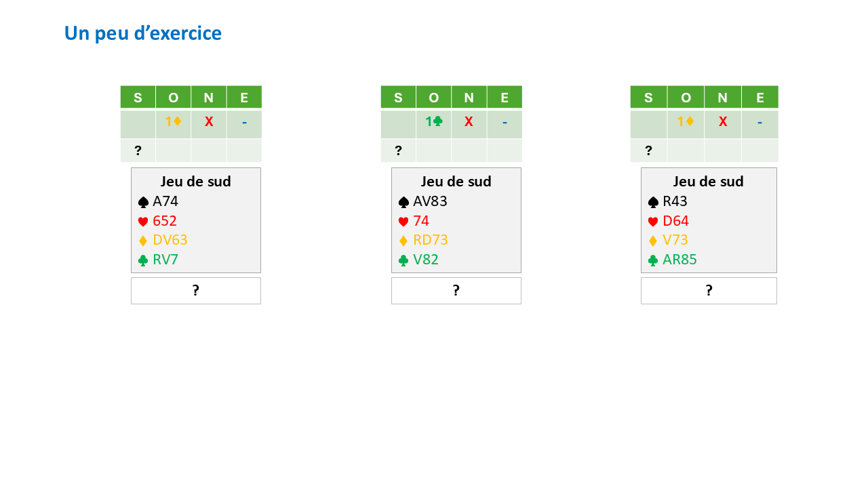Click the heart holding 74
This screenshot has width=868, height=488.
pos(421,221)
